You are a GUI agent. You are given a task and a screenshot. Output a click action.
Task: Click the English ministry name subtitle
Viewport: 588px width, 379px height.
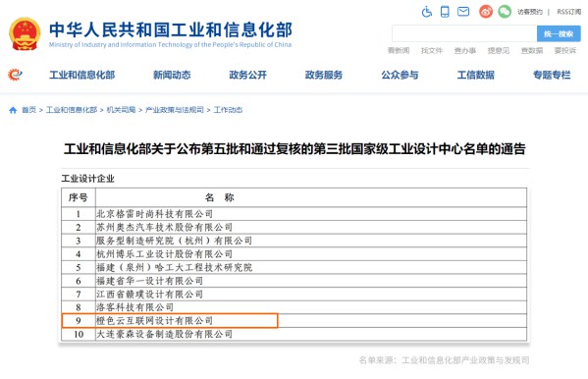click(x=170, y=44)
